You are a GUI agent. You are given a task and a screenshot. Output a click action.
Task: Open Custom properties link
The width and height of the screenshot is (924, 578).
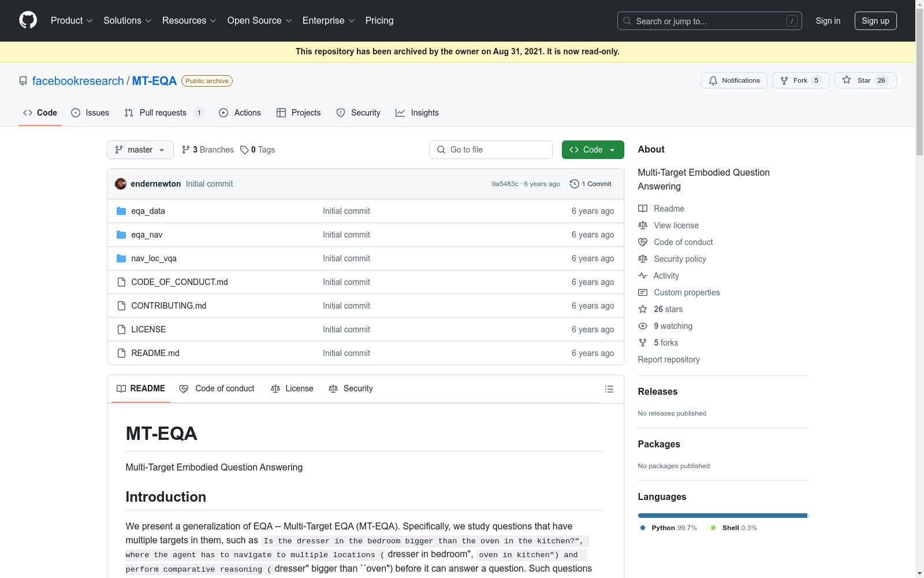(x=679, y=292)
